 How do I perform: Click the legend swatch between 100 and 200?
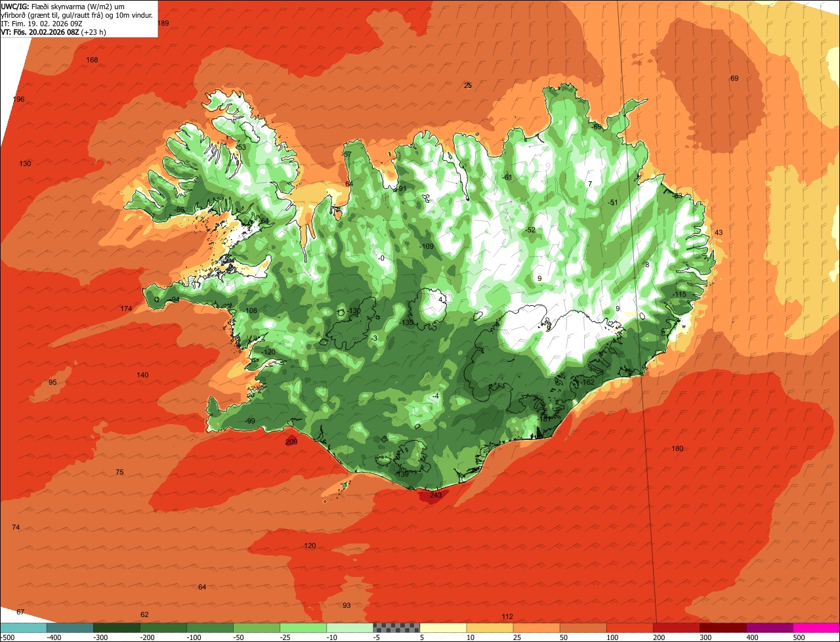(629, 628)
